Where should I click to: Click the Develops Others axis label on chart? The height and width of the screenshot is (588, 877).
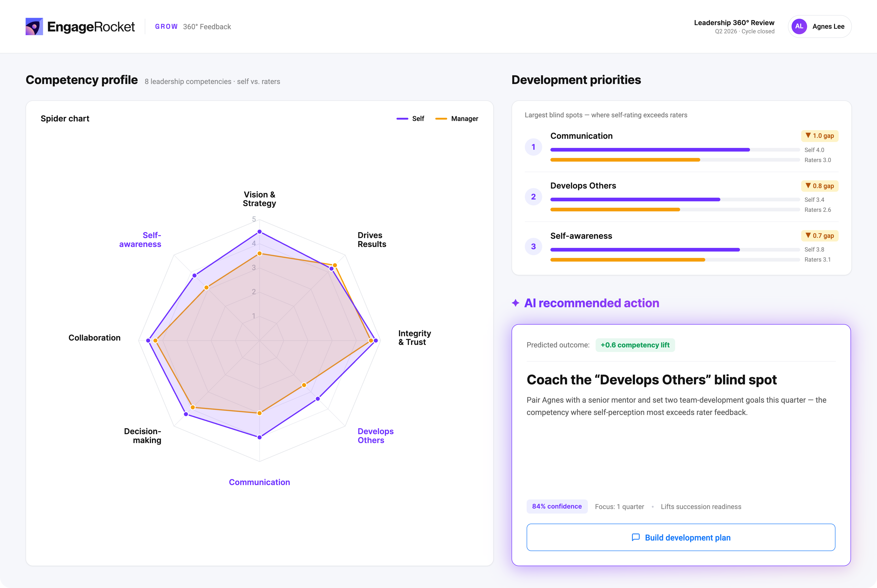[375, 436]
